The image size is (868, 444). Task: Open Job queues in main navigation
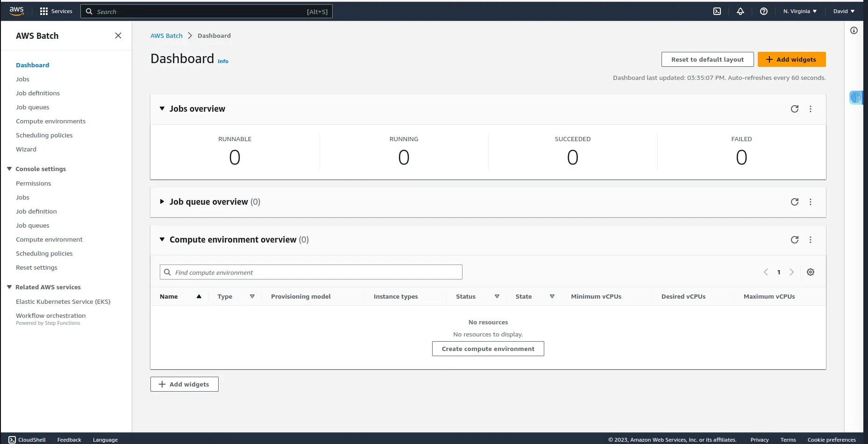pos(32,107)
